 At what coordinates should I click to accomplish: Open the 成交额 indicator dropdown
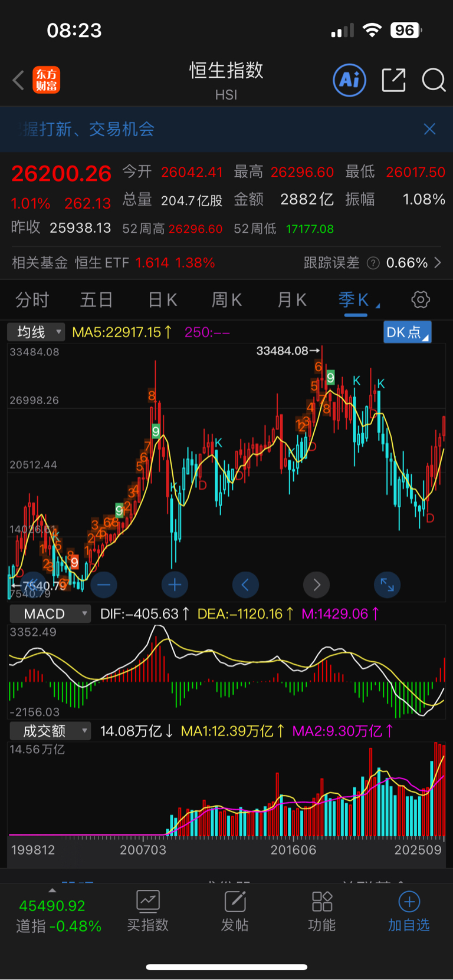(x=50, y=731)
